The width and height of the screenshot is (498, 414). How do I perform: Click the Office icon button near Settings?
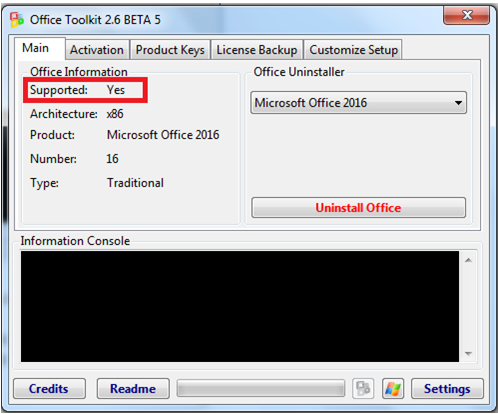pyautogui.click(x=363, y=388)
